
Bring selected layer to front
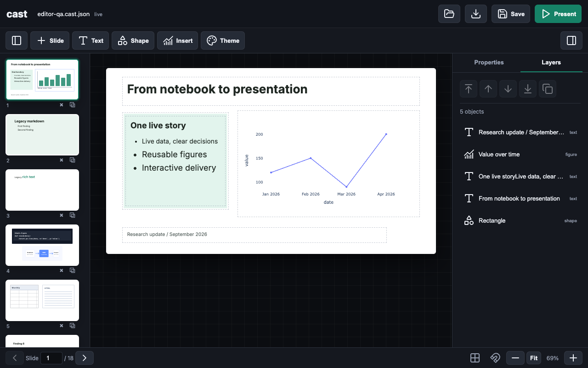click(469, 89)
